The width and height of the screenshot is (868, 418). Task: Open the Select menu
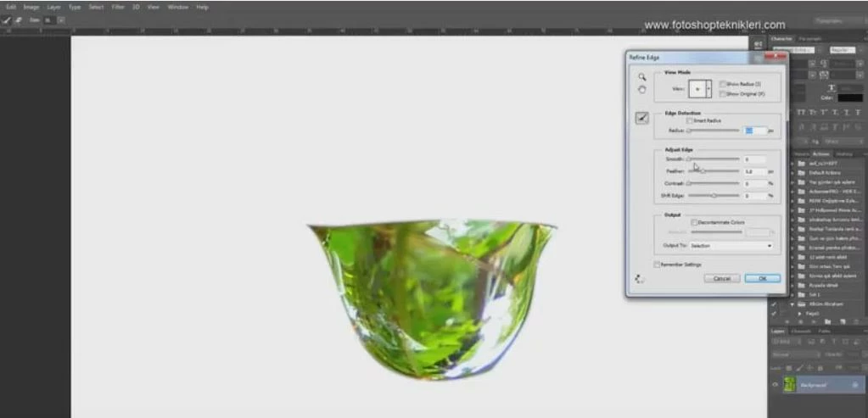pyautogui.click(x=96, y=7)
